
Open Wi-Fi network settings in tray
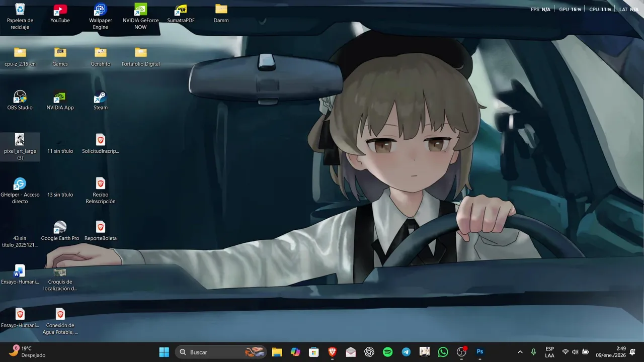565,352
